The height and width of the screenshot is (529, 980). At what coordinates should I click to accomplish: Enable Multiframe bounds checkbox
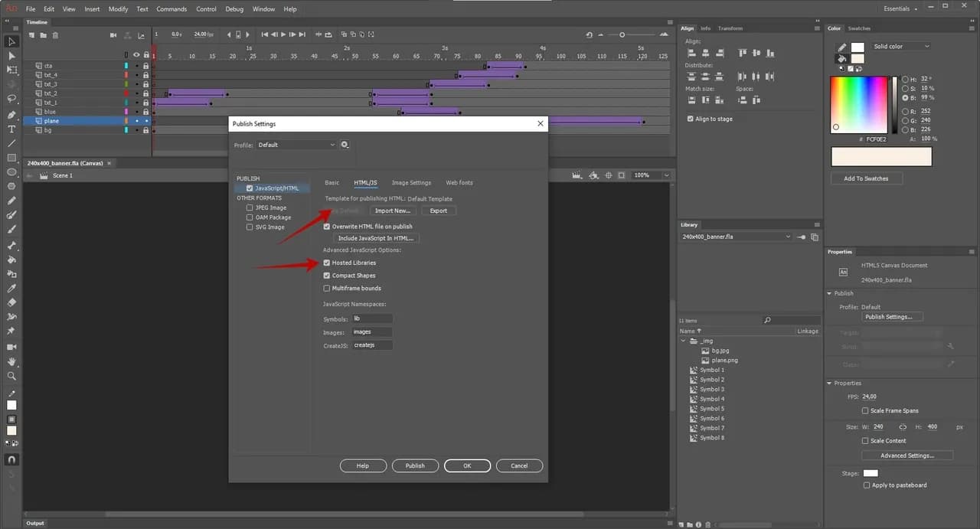tap(326, 289)
